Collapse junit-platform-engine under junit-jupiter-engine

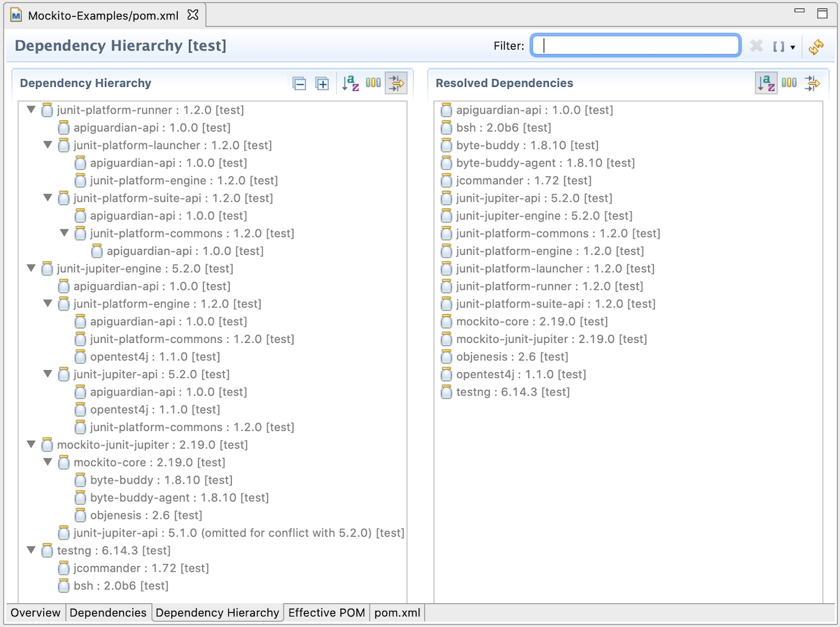tap(48, 304)
